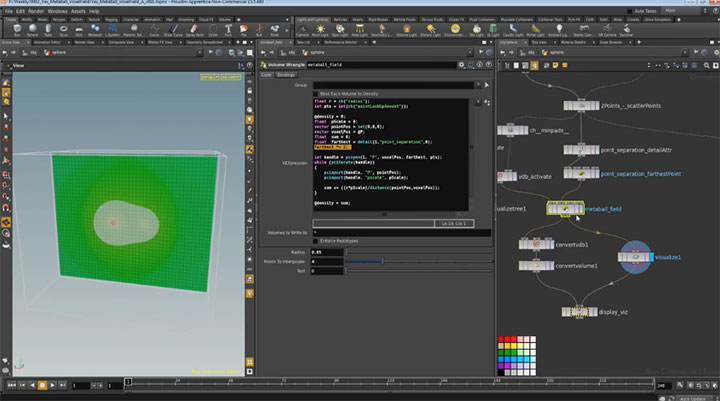Select the Box shelf tool
The width and height of the screenshot is (720, 401).
pos(17,30)
